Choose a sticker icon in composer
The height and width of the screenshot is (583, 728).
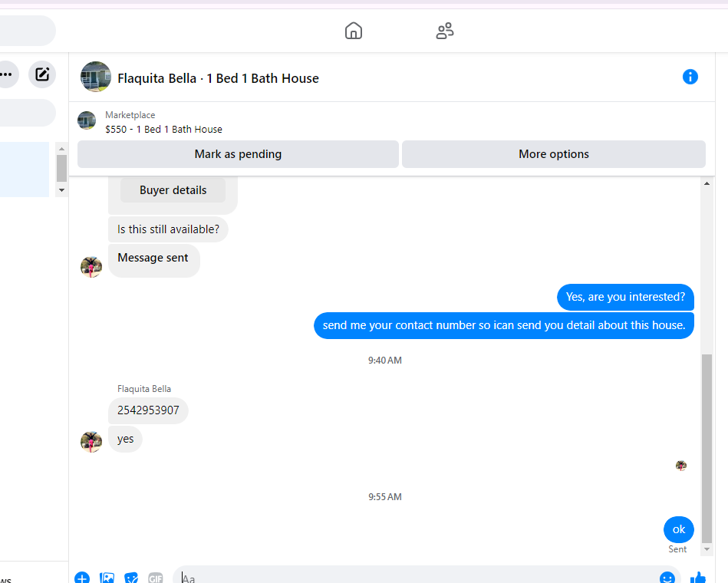pos(131,578)
